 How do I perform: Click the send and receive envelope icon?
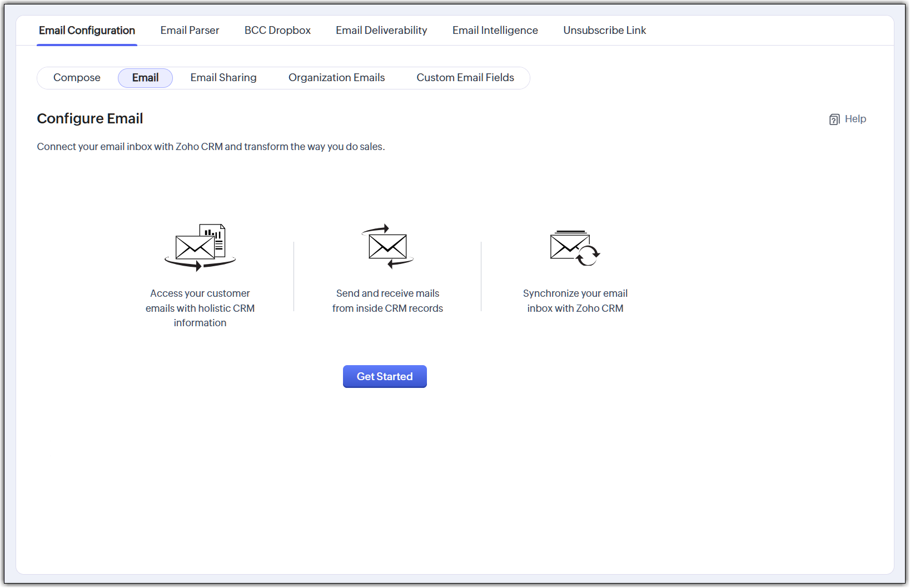[x=387, y=247]
